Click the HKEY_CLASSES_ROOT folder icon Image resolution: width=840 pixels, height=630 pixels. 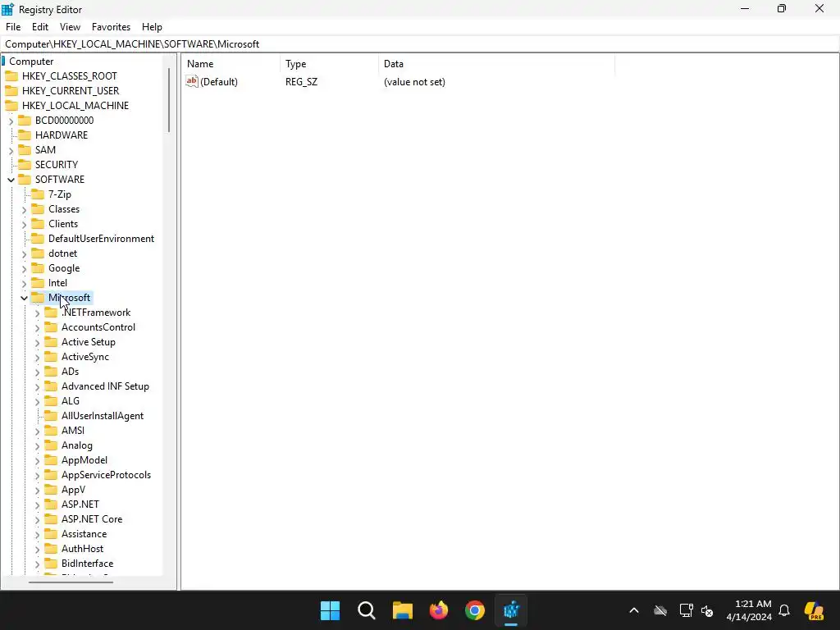pyautogui.click(x=11, y=76)
